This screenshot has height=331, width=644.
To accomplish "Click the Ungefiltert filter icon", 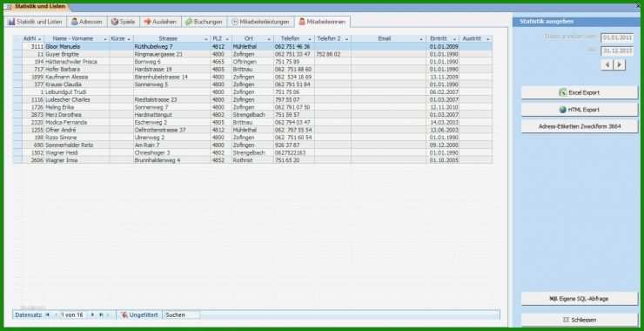I will click(x=124, y=315).
